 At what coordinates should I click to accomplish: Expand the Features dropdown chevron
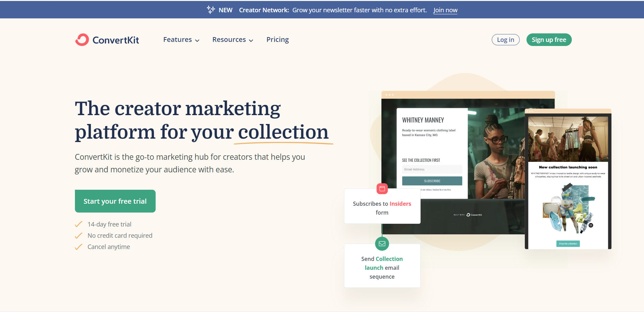click(x=197, y=41)
